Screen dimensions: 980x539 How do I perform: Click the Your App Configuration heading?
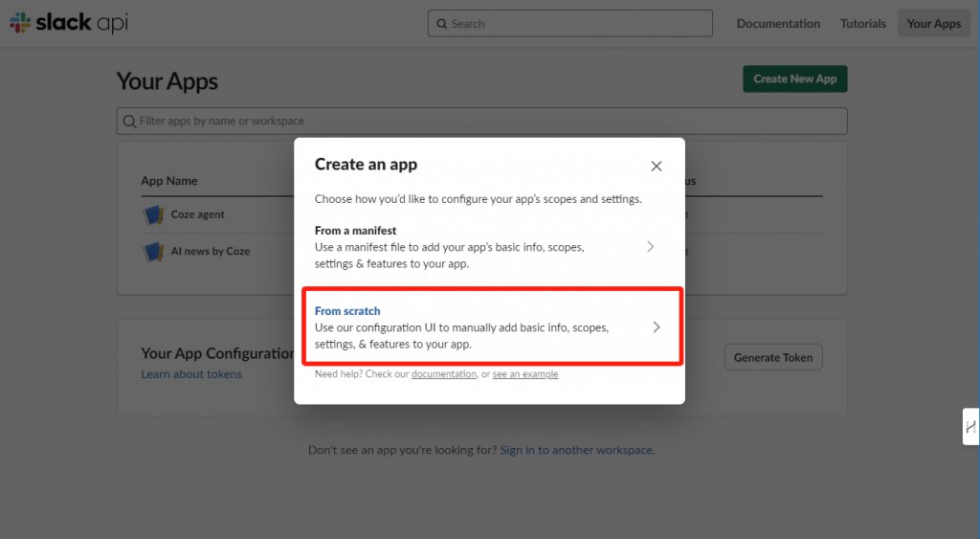pos(217,353)
